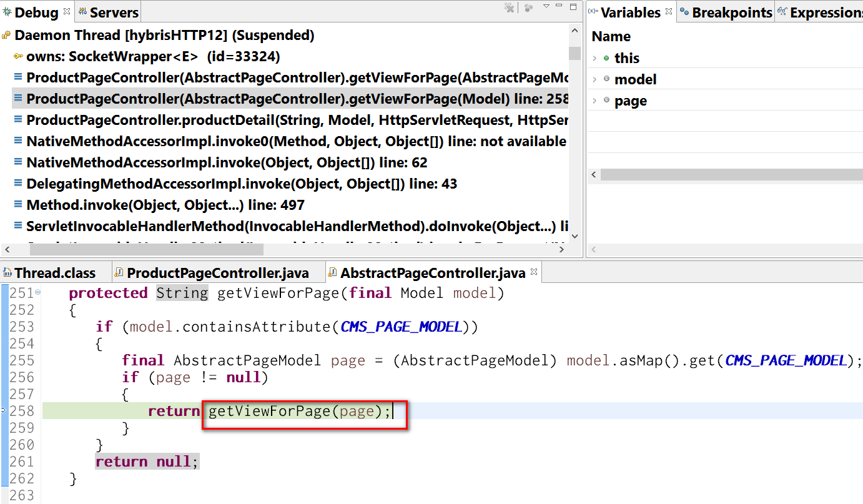Switch to the Thread.class editor tab
Viewport: 863px width, 504px height.
(56, 273)
